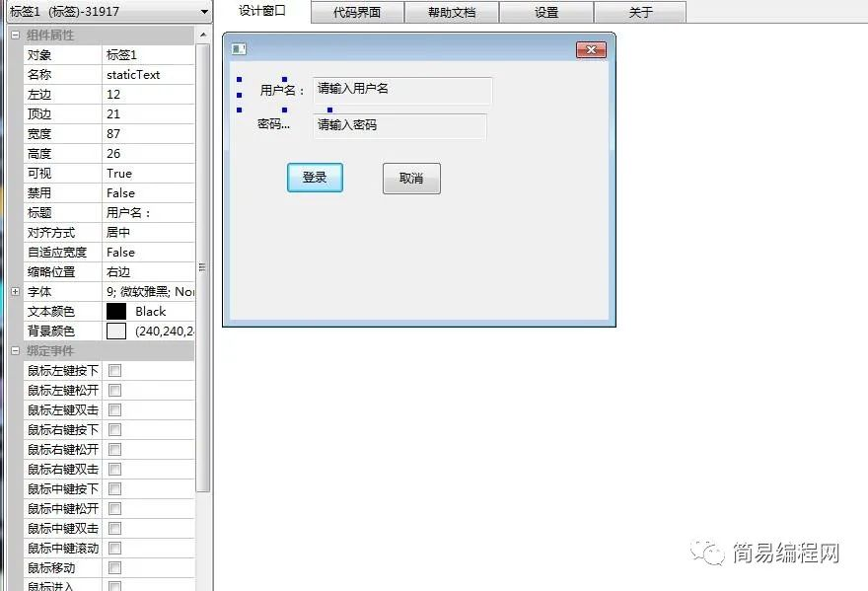Screen dimensions: 868x591
Task: Select the 用户名： label on form
Action: click(x=282, y=91)
